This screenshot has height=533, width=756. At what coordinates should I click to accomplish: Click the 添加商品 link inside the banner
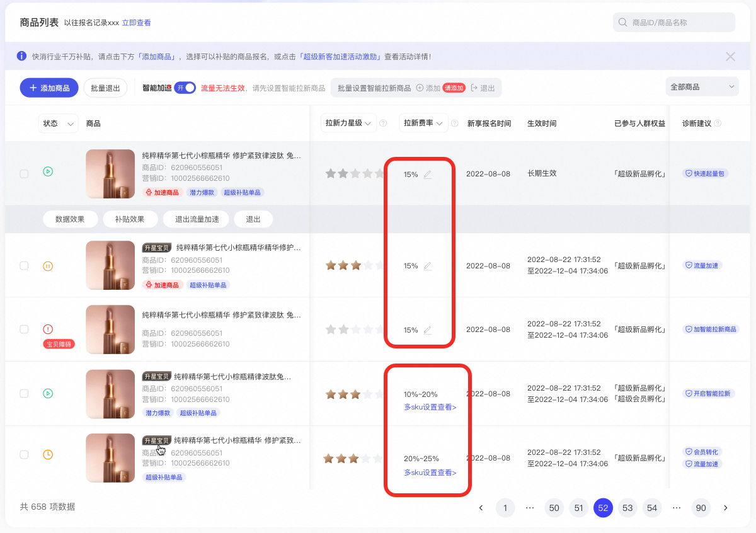(x=157, y=57)
